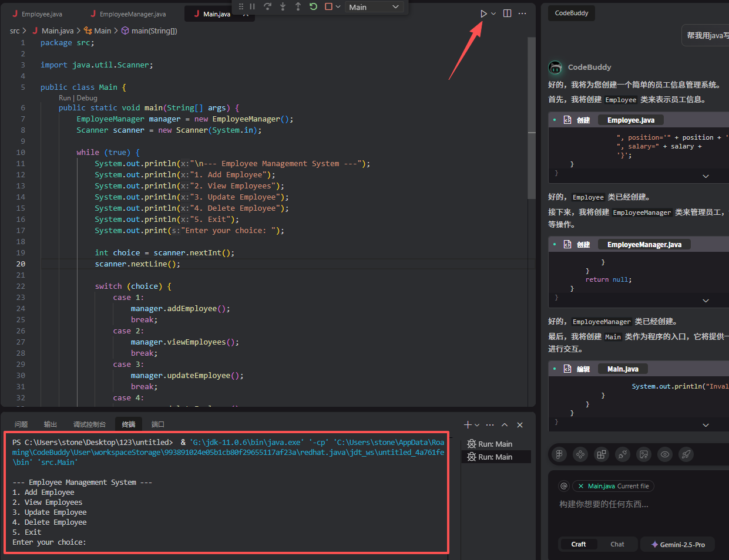Run the Java file with the play icon
Screen dimensions: 729x560
tap(483, 14)
